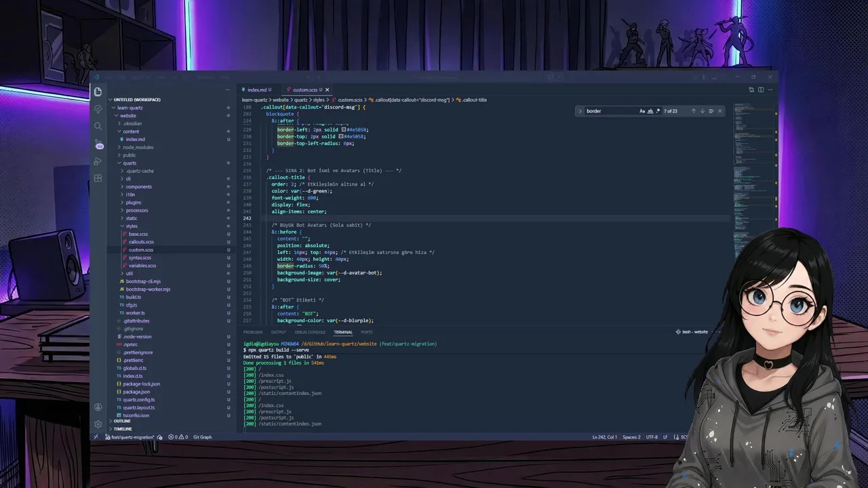Screen dimensions: 868x488
Task: Open the Explorer view in activity bar
Action: pos(98,91)
